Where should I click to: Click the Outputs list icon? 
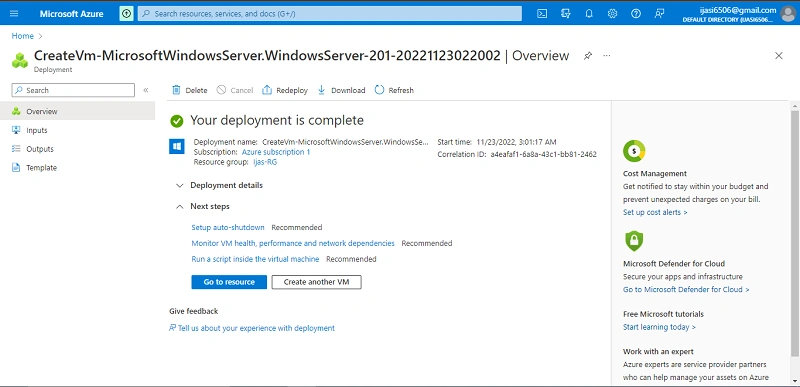click(16, 149)
